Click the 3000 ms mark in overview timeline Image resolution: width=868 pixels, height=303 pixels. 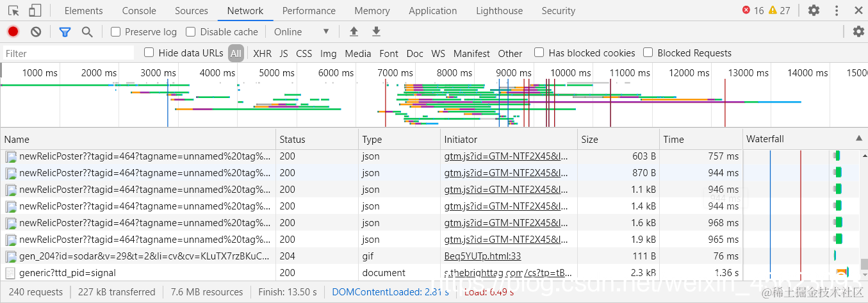coord(159,73)
